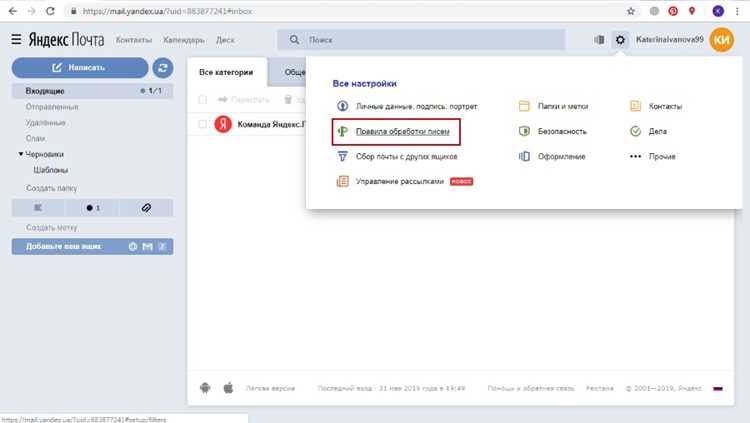Click Переслать in mail toolbar

point(244,100)
